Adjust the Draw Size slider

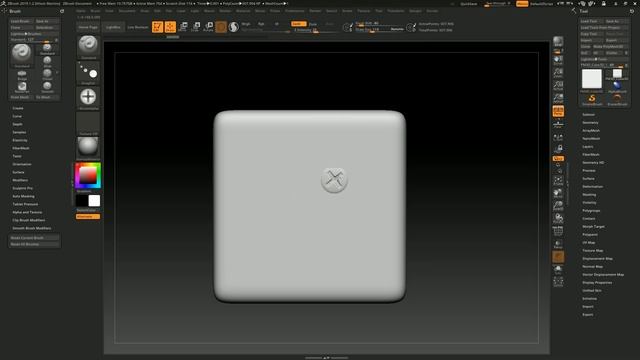point(379,30)
